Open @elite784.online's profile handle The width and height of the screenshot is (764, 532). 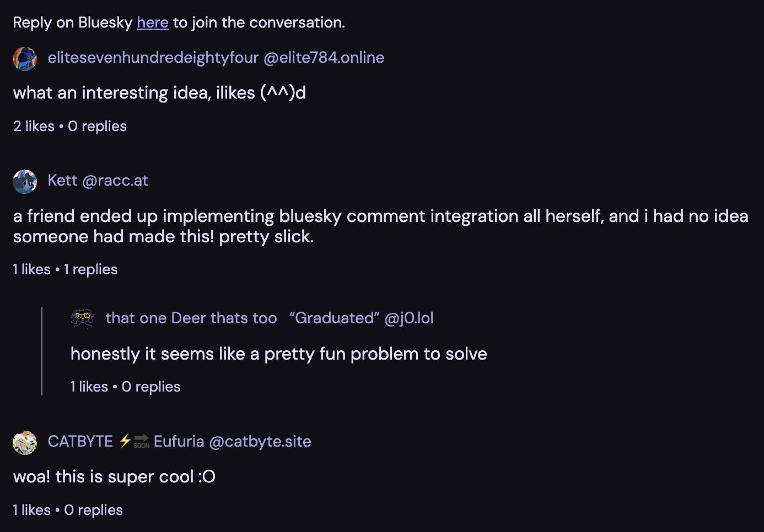324,58
